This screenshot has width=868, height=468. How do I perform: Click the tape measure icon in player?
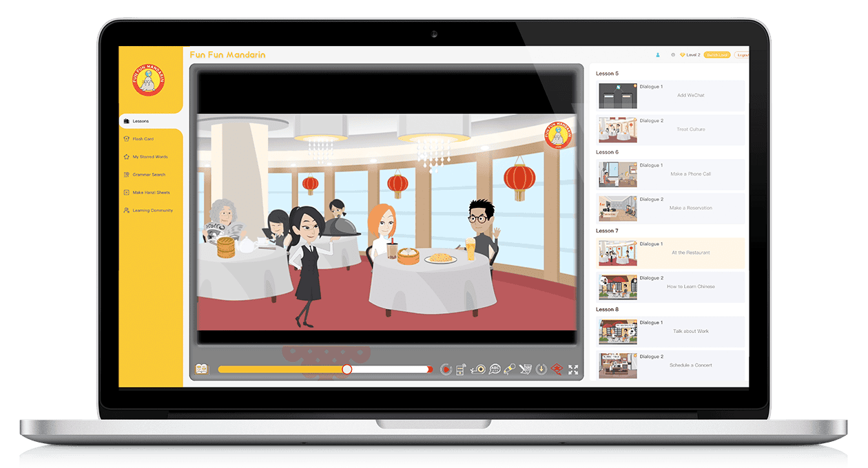[477, 370]
